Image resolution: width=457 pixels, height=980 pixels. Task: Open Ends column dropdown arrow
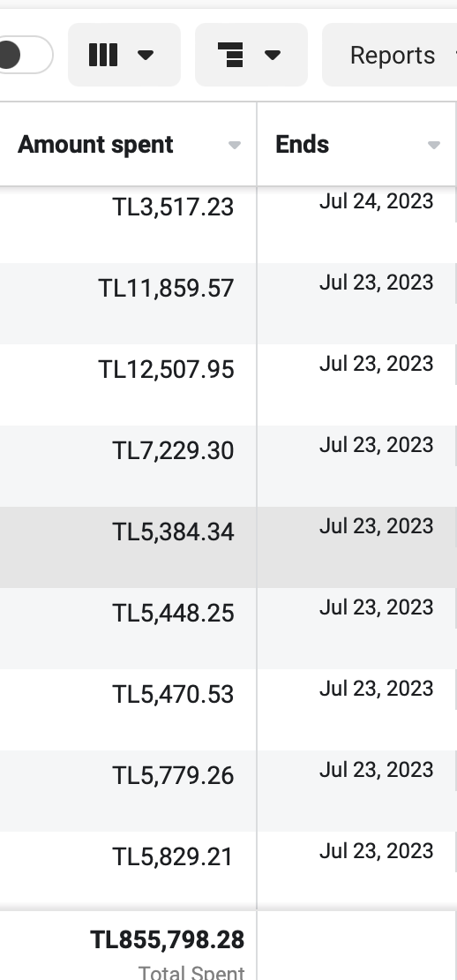click(434, 145)
